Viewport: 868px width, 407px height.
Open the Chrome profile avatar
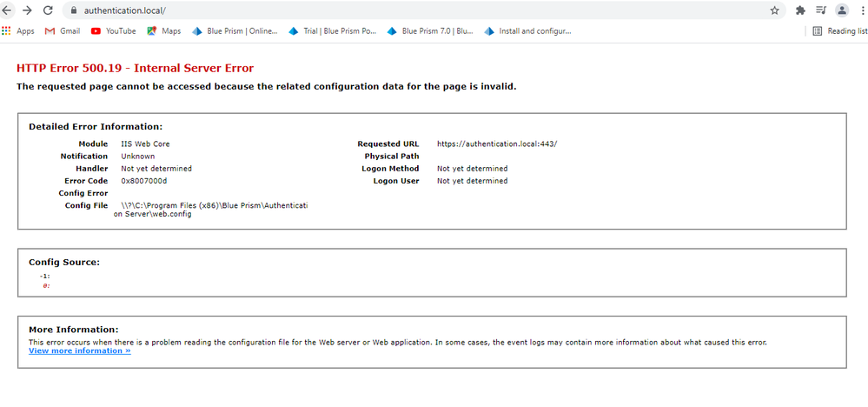tap(841, 10)
